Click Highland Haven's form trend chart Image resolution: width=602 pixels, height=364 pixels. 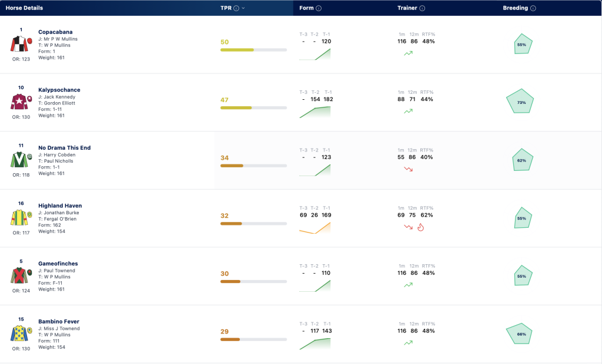click(315, 228)
